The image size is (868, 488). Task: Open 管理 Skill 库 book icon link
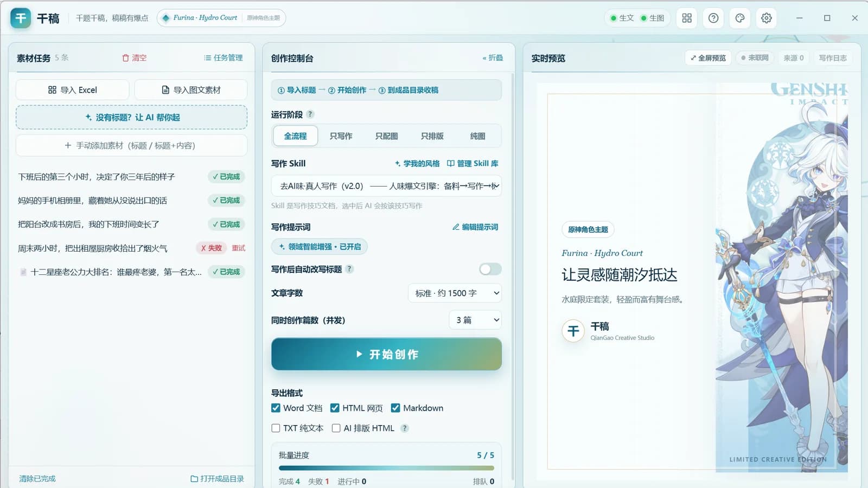coord(473,163)
